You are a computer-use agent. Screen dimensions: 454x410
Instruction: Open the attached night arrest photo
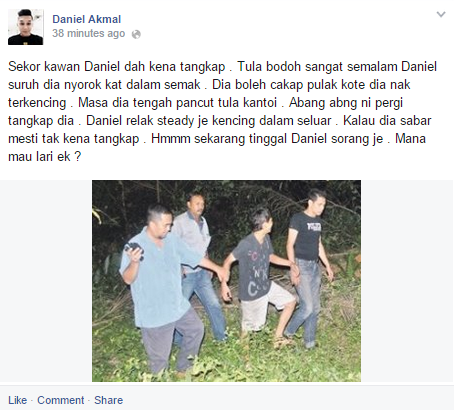click(226, 281)
